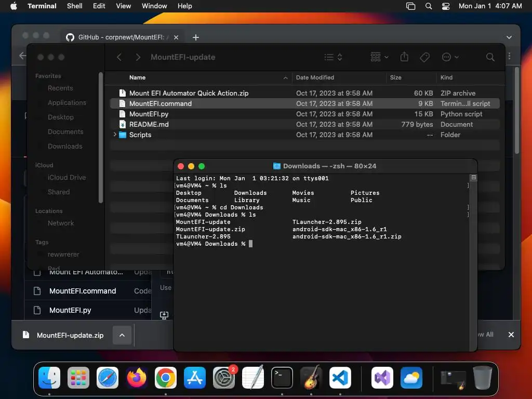
Task: Select MountEFI.py in Finder list
Action: click(304, 114)
